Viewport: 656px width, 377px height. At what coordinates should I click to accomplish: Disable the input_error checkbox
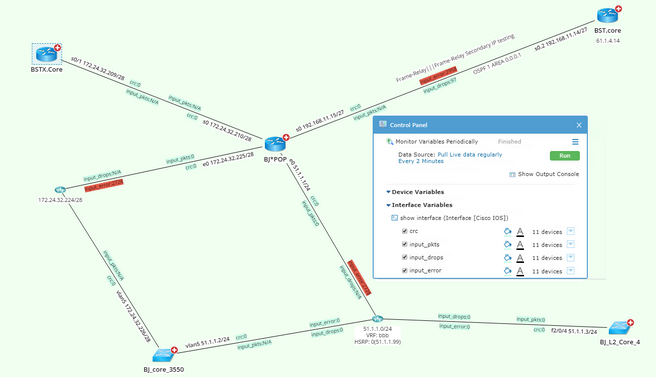405,271
